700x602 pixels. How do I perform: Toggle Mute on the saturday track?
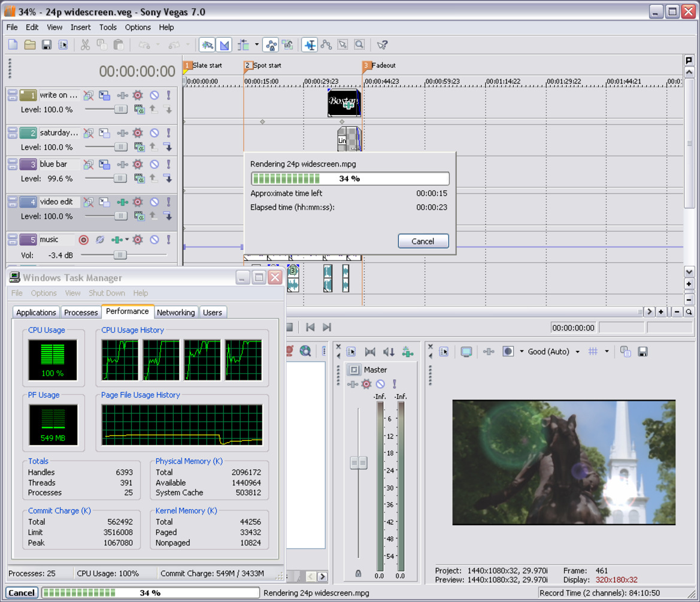154,132
